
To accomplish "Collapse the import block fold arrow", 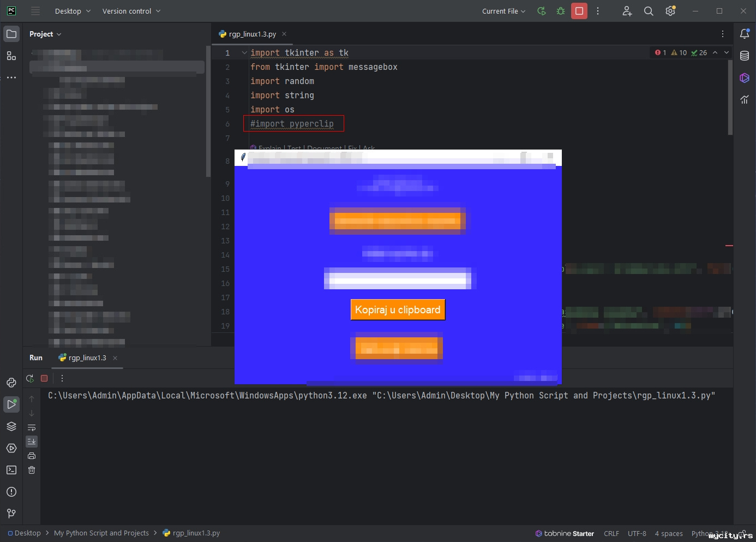I will click(x=244, y=53).
